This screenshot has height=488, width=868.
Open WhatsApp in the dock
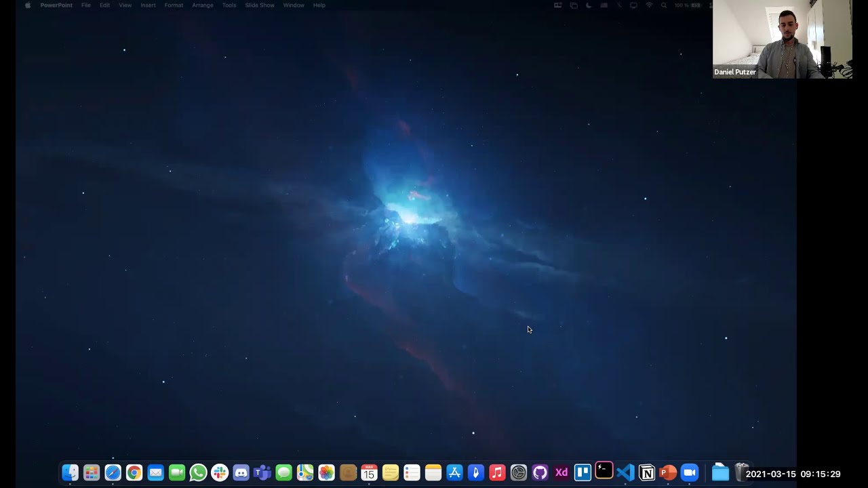[198, 472]
